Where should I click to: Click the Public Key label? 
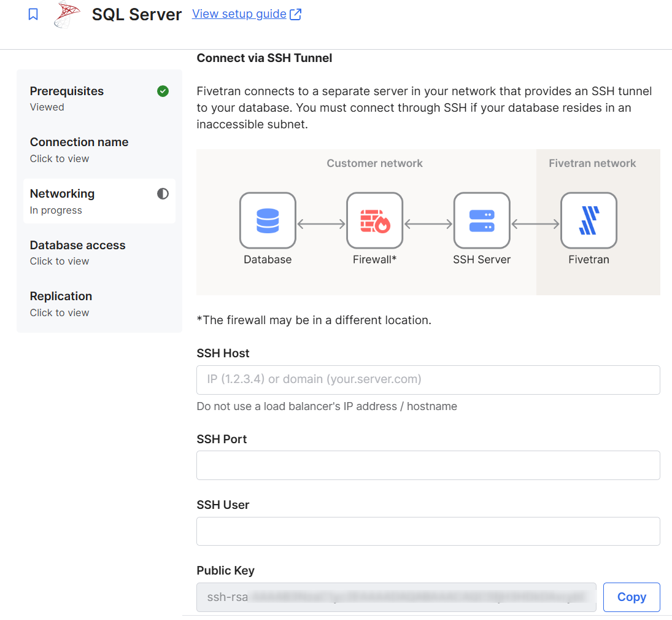coord(225,571)
